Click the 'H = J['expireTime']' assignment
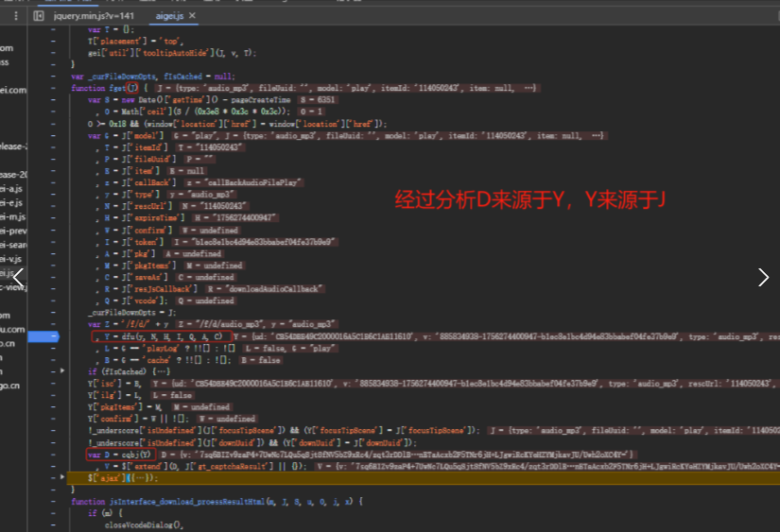 [x=145, y=217]
